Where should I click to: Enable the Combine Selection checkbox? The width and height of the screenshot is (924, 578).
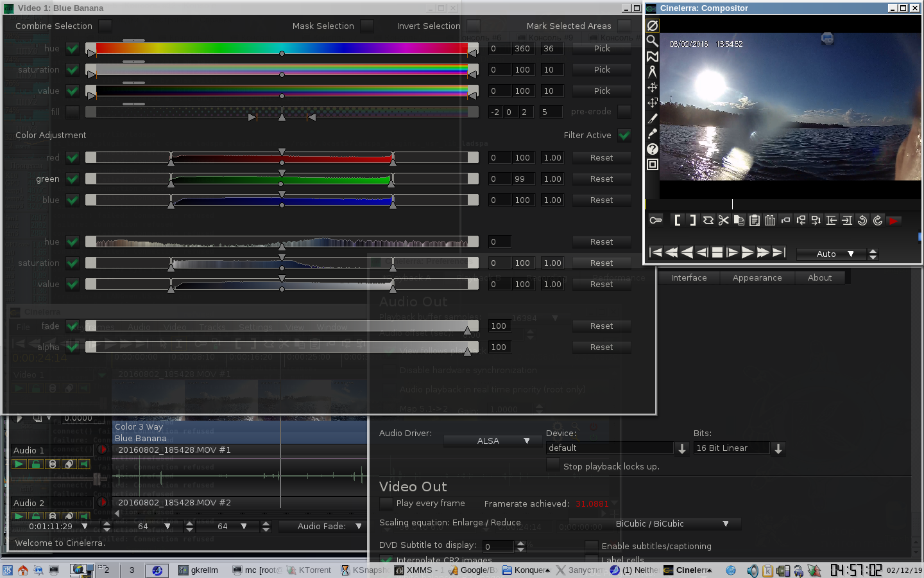coord(105,26)
